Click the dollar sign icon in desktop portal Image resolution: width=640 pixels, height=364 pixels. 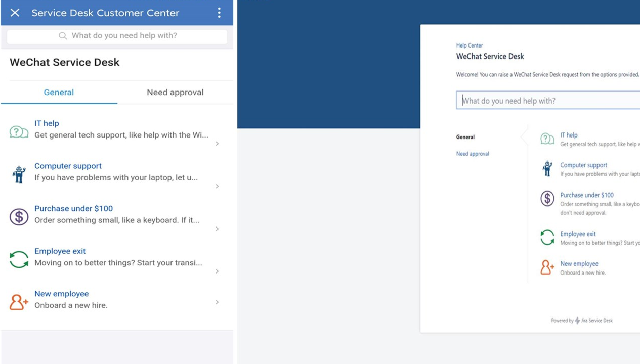[547, 198]
